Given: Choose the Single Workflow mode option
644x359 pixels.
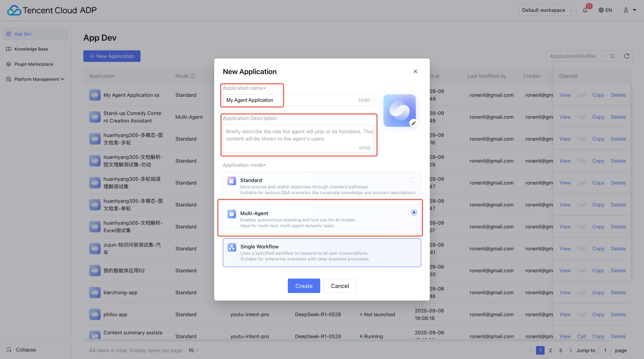Looking at the screenshot, I should pyautogui.click(x=322, y=252).
